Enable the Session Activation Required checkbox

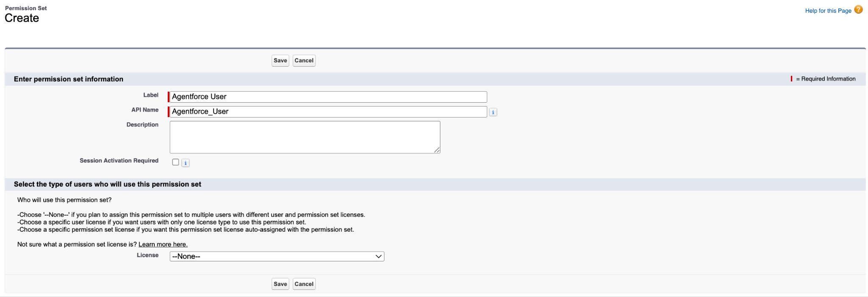tap(175, 162)
